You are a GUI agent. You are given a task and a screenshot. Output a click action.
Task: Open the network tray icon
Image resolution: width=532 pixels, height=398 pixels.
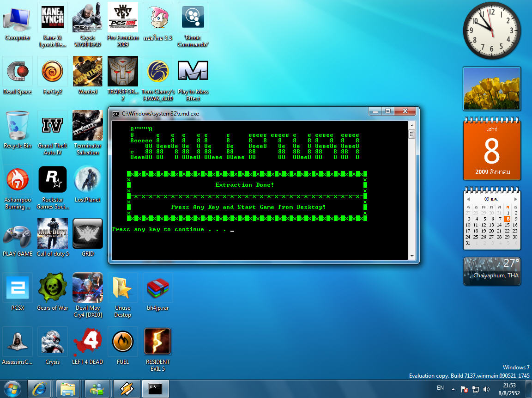[476, 389]
